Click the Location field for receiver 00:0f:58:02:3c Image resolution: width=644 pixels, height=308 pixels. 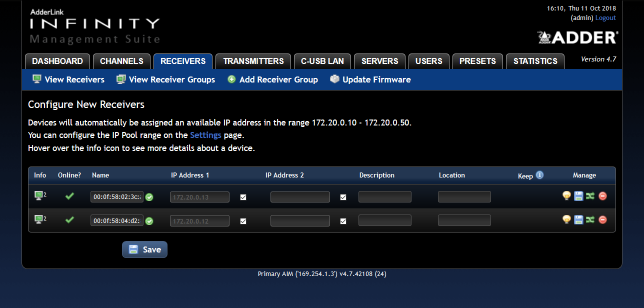[464, 197]
